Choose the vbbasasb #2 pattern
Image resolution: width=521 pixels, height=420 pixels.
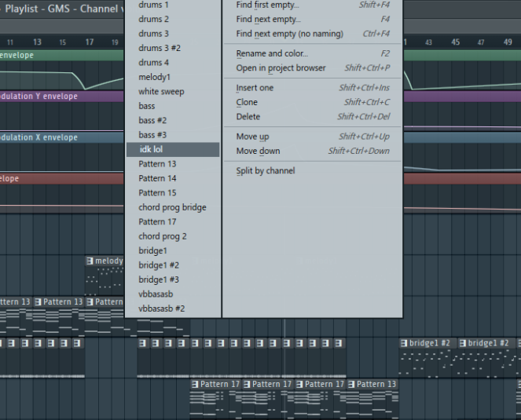[x=173, y=309]
